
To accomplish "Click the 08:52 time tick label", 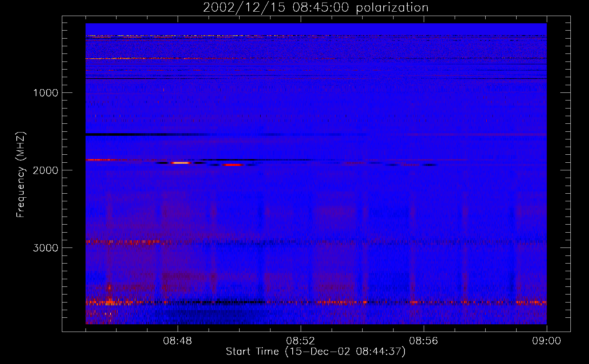I will click(301, 341).
